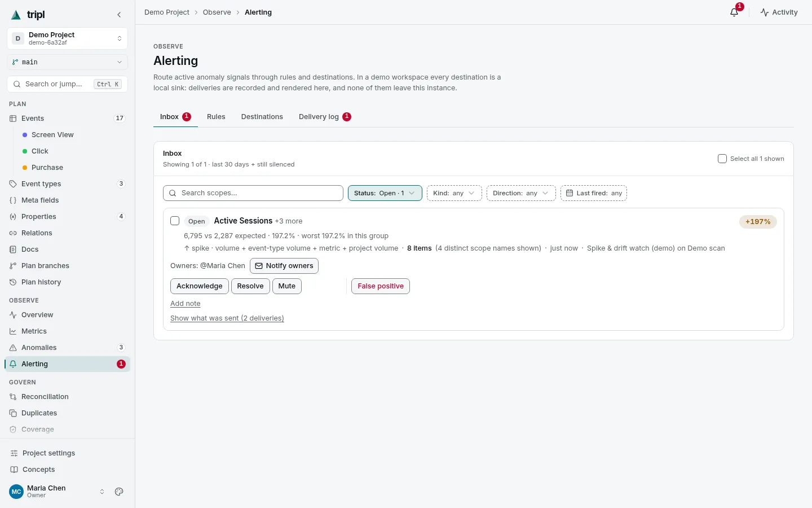The height and width of the screenshot is (508, 812).
Task: Resolve the alert
Action: pyautogui.click(x=250, y=286)
